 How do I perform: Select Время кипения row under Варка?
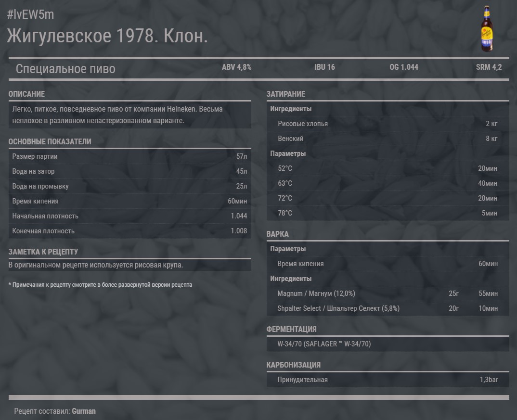[388, 264]
